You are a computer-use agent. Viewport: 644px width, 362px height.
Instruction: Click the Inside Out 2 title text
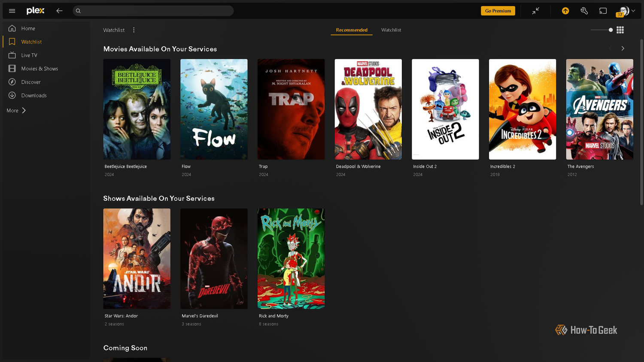[425, 166]
